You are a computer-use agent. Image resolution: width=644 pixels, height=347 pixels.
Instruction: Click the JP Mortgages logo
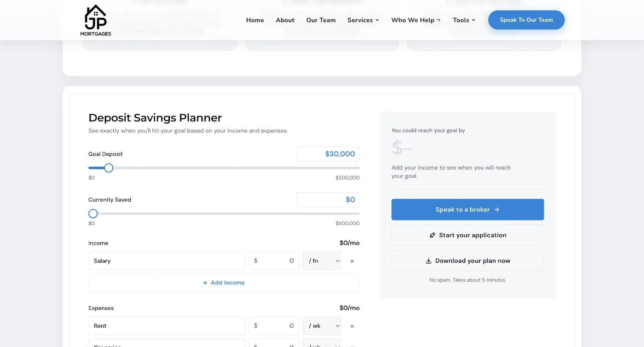96,20
